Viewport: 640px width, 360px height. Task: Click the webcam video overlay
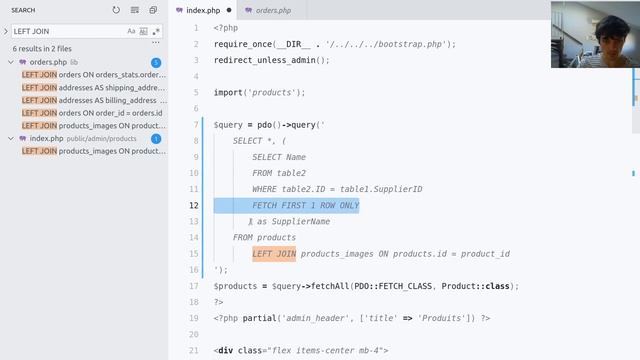(595, 34)
